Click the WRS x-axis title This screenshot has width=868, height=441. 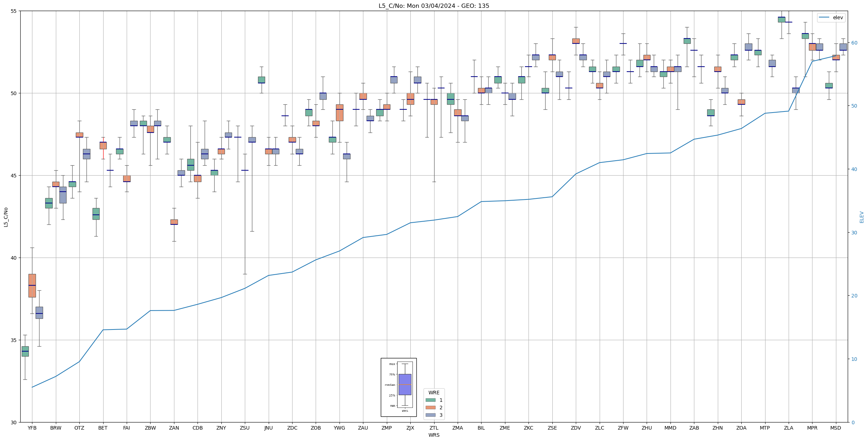pos(433,435)
